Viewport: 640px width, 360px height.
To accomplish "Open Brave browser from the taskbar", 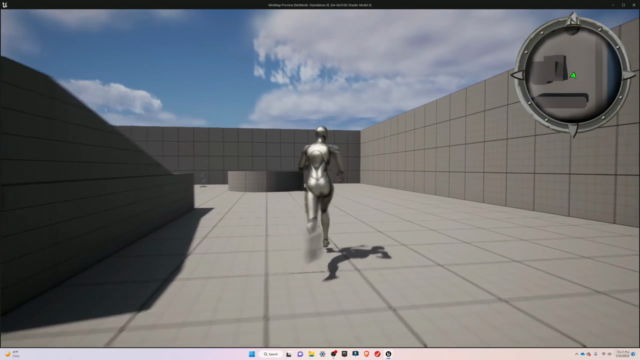I will tap(366, 354).
